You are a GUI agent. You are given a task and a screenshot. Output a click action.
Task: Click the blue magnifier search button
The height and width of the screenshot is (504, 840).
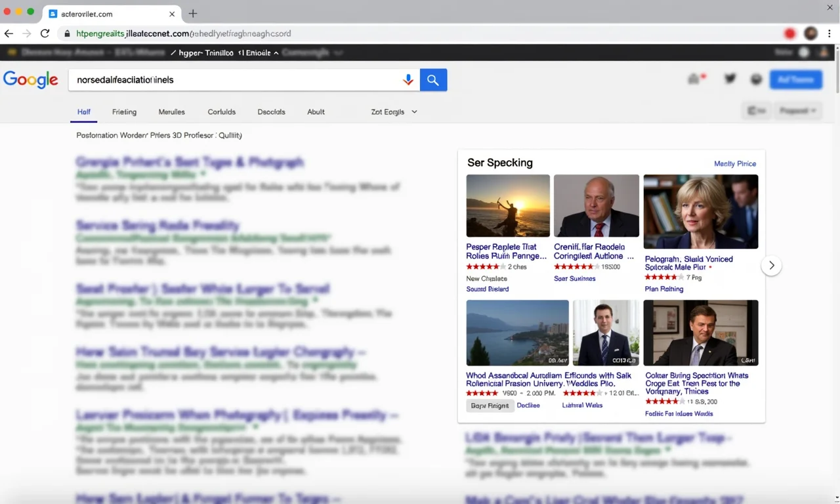tap(433, 80)
